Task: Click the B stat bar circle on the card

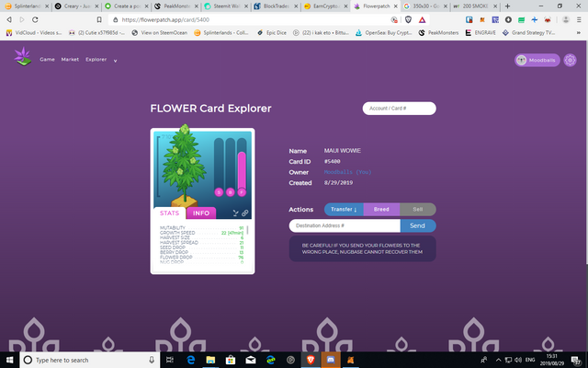Action: coord(231,192)
